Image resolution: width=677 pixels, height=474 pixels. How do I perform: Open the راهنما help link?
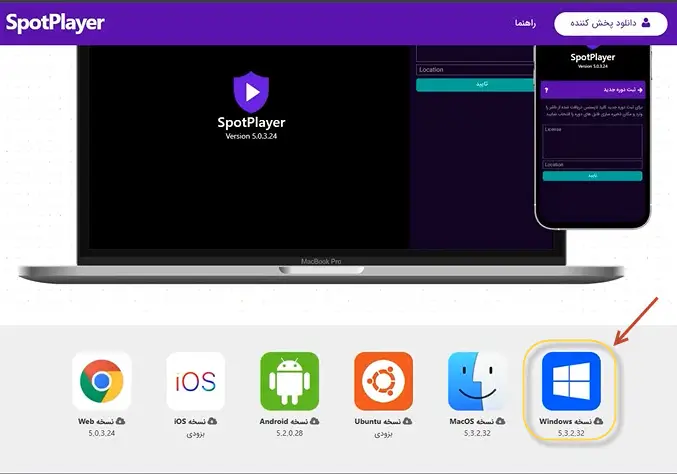(525, 23)
